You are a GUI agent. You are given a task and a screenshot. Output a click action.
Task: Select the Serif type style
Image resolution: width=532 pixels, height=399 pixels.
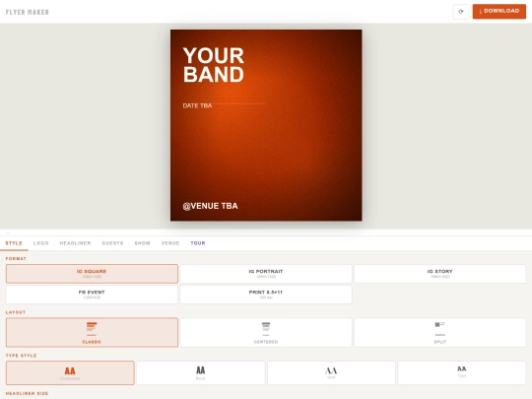click(x=331, y=372)
